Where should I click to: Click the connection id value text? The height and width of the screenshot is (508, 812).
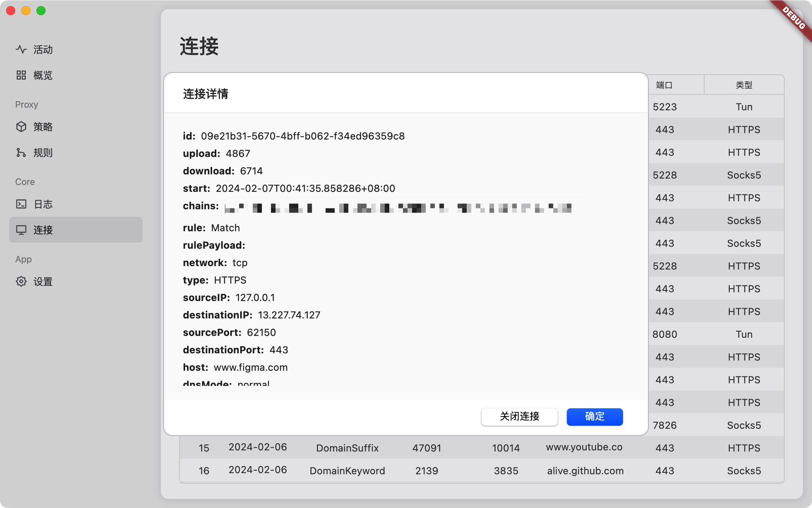302,136
